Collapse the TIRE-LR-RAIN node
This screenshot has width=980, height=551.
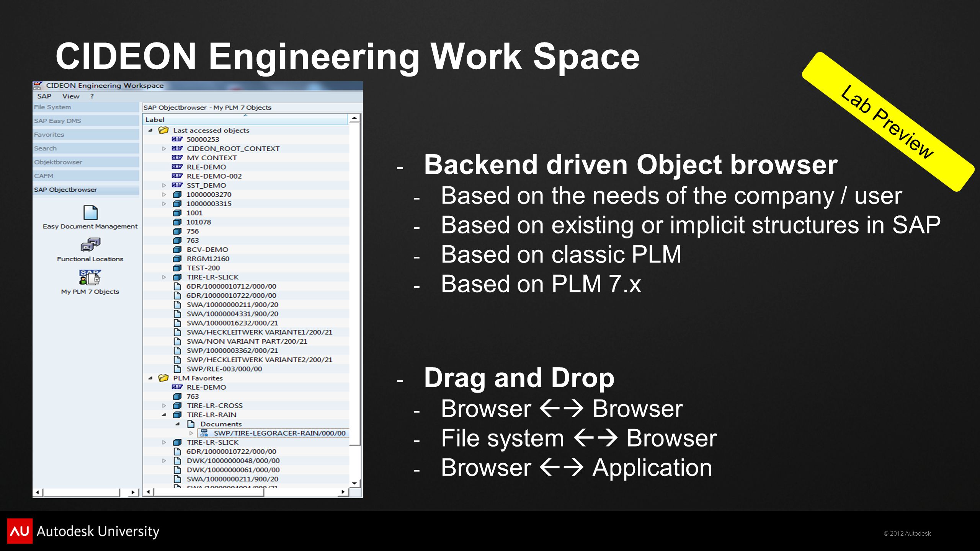click(164, 415)
